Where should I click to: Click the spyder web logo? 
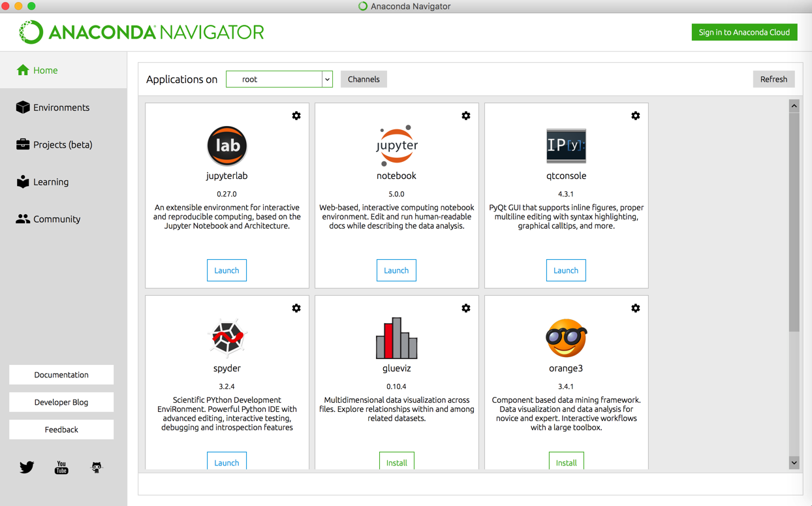coord(227,338)
